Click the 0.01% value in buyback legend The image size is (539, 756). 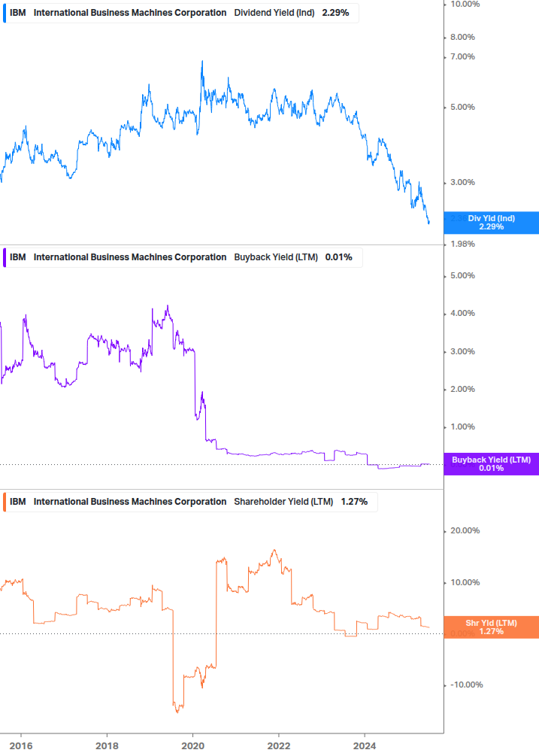(338, 257)
